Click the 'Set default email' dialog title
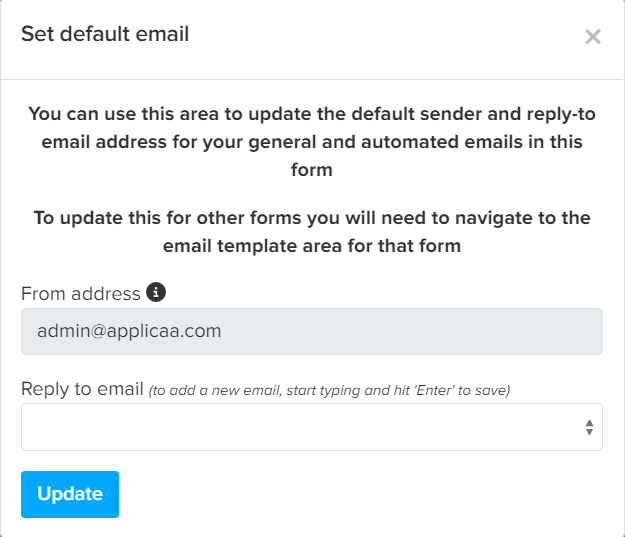 [x=105, y=34]
